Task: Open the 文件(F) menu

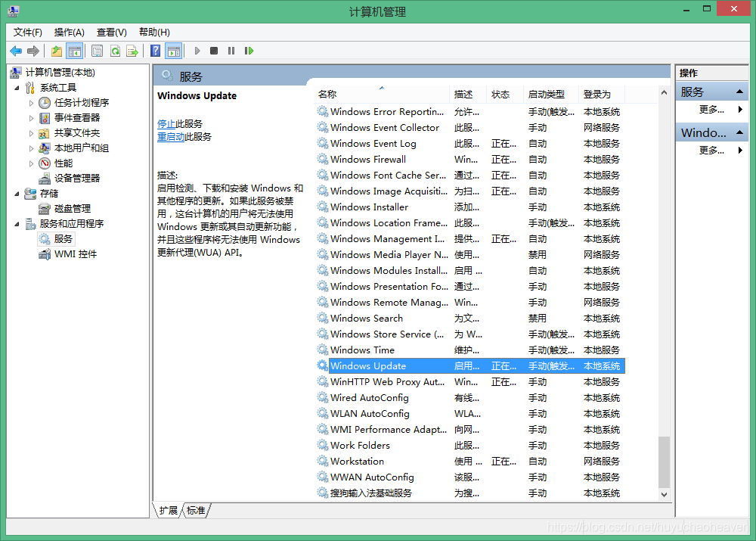Action: [x=27, y=33]
